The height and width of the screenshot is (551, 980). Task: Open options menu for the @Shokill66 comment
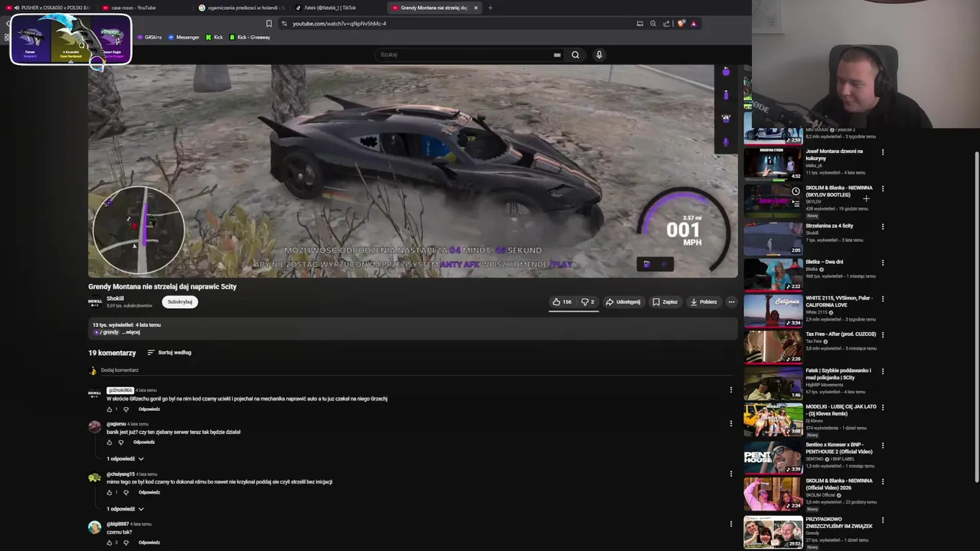730,390
